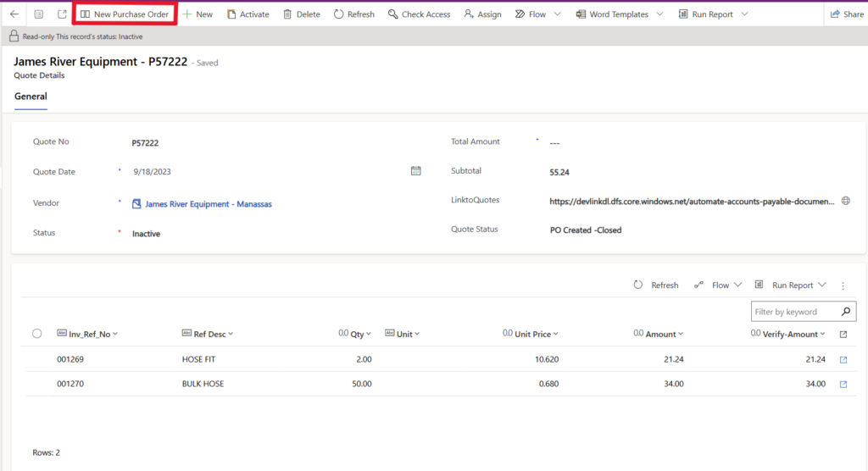Click Check Access in command bar

[419, 14]
